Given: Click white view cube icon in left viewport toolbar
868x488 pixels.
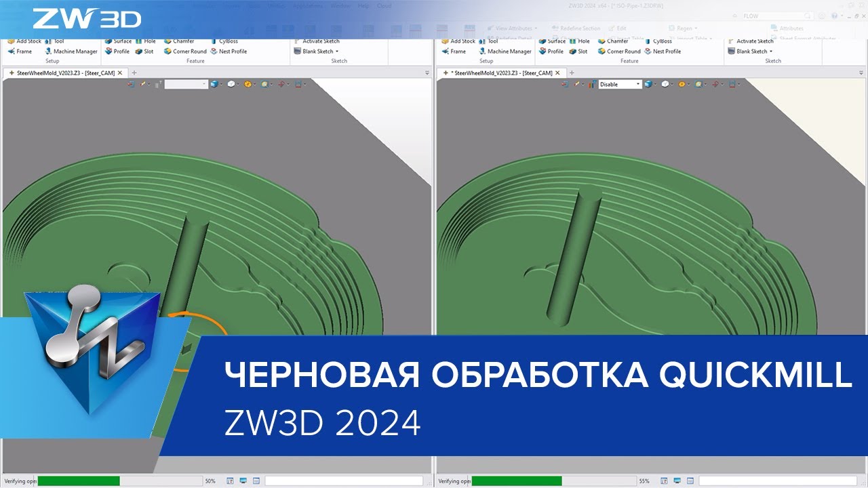Looking at the screenshot, I should point(231,84).
